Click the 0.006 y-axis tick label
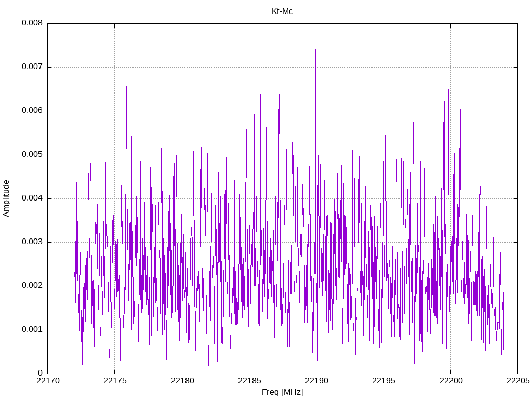Screen dimensions: 532x399 point(32,111)
